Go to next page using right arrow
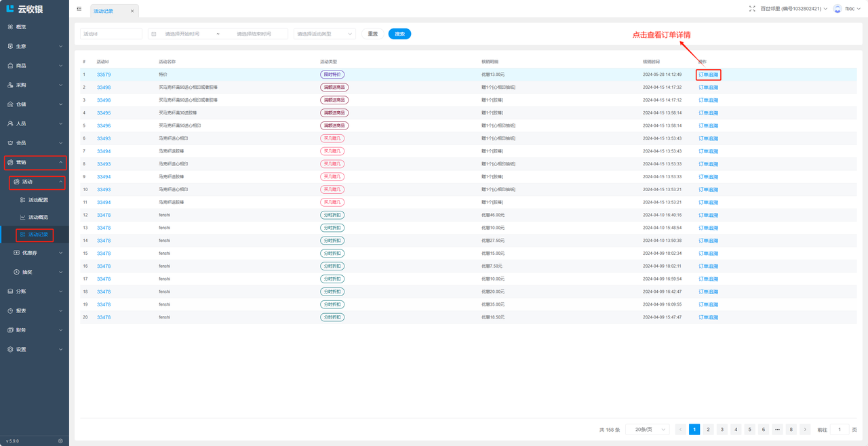868x446 pixels. pyautogui.click(x=805, y=430)
